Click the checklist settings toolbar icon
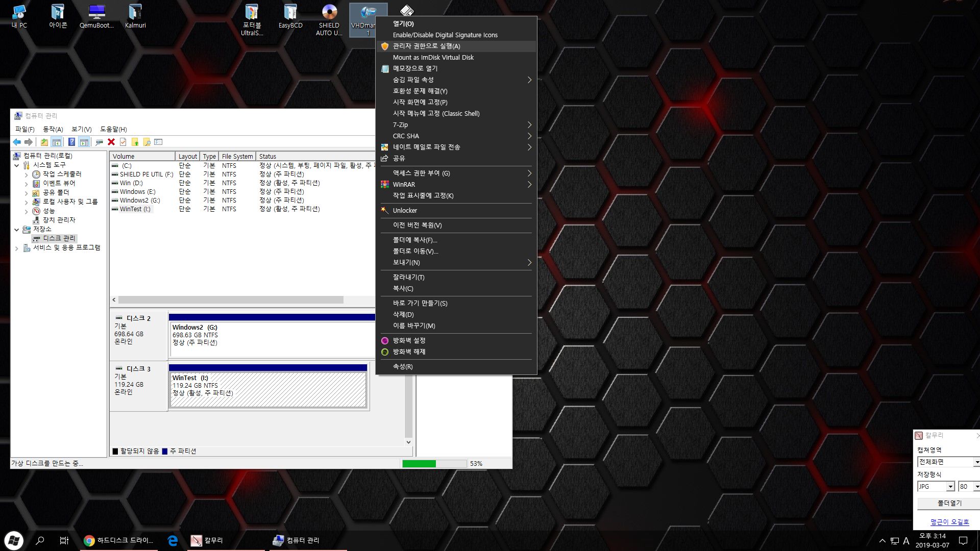Viewport: 980px width, 551px height. 158,142
